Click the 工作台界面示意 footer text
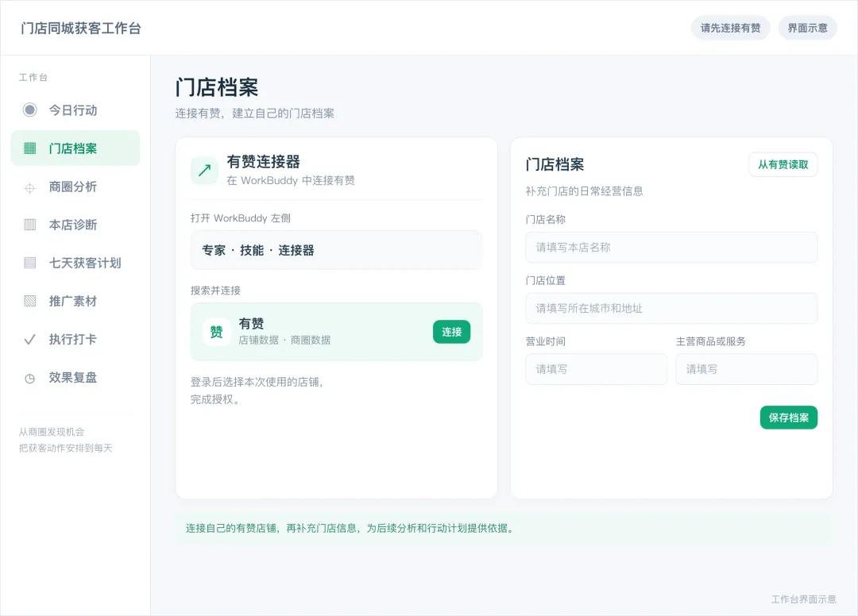 804,599
